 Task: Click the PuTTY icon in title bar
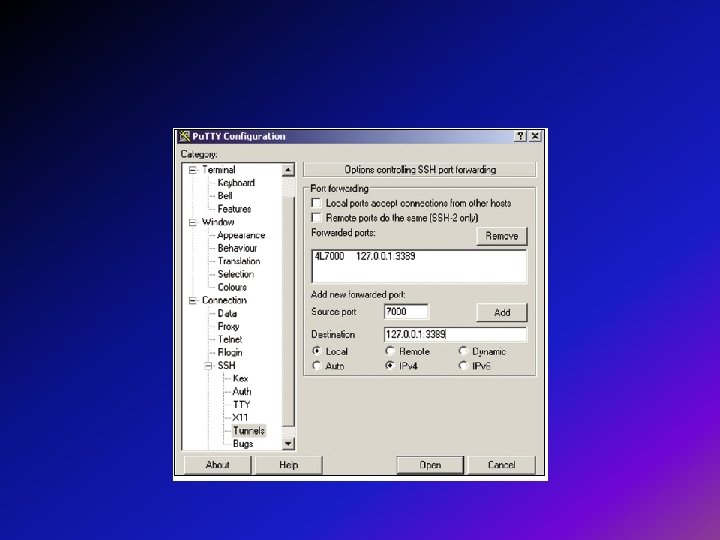pyautogui.click(x=185, y=136)
